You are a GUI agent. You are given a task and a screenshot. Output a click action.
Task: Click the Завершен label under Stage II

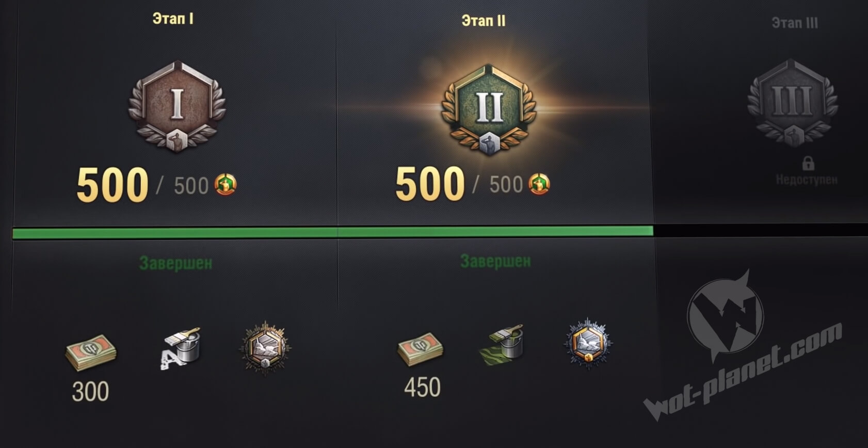tap(495, 261)
